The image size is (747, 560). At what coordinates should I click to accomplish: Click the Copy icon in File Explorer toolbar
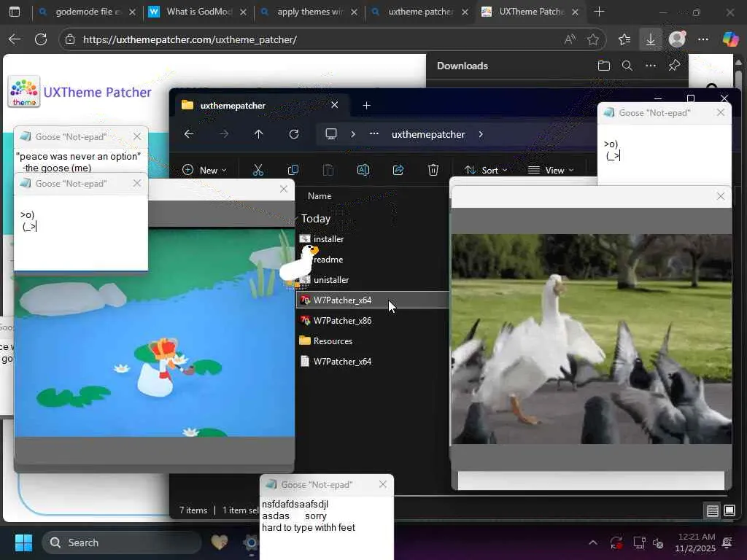pyautogui.click(x=293, y=170)
